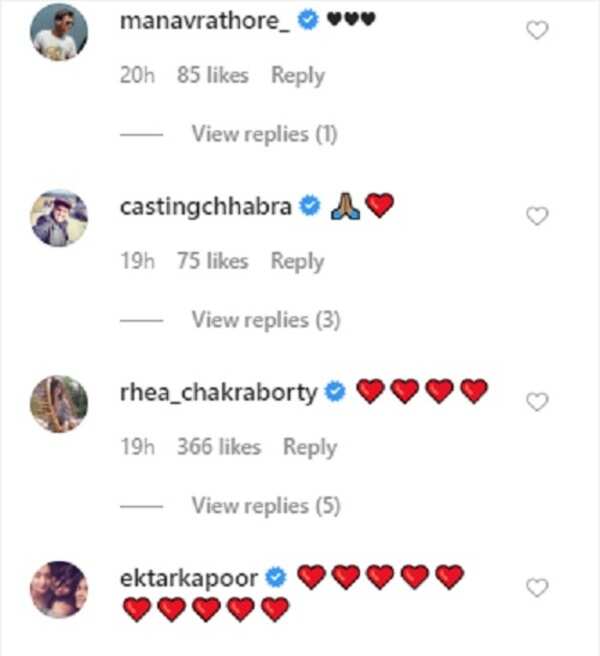Open the castingchhabra username link
This screenshot has height=656, width=600.
(x=205, y=207)
